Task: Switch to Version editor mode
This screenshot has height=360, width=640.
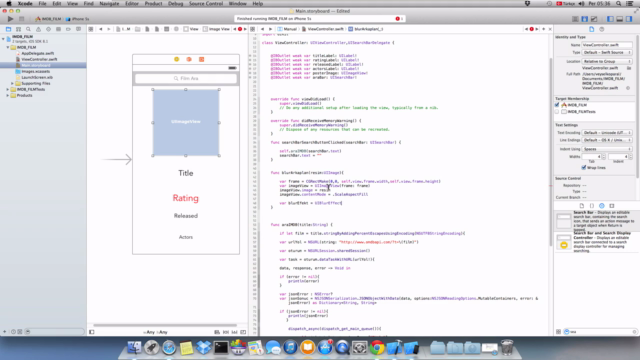Action: click(x=594, y=19)
